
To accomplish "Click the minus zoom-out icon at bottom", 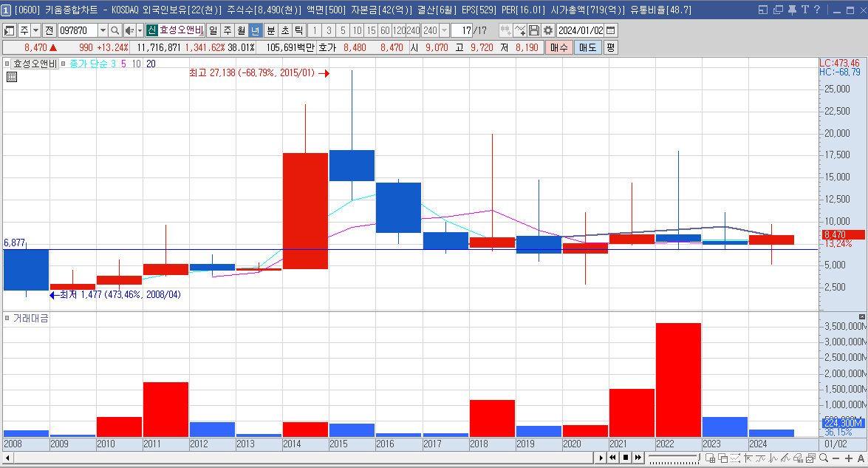I will click(x=836, y=458).
